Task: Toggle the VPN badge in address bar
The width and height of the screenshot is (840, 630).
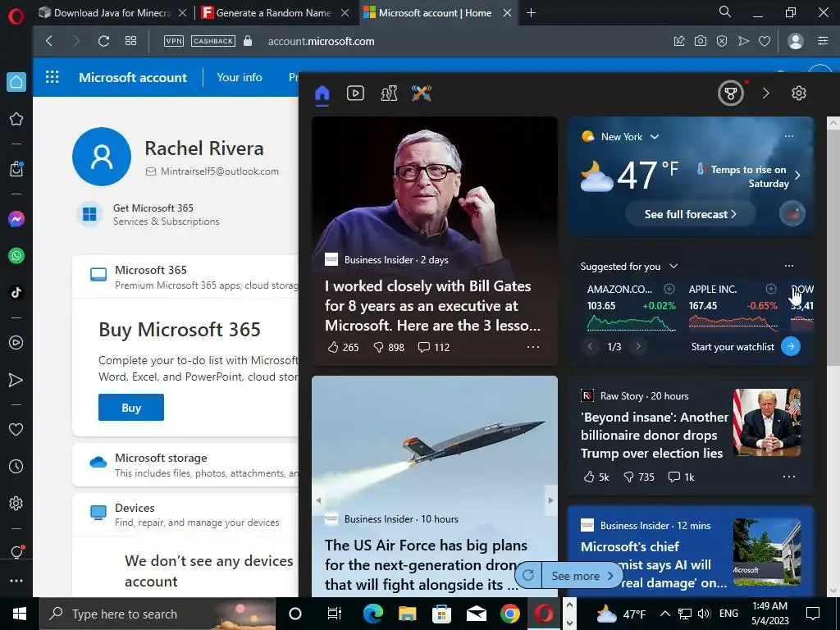Action: [174, 41]
